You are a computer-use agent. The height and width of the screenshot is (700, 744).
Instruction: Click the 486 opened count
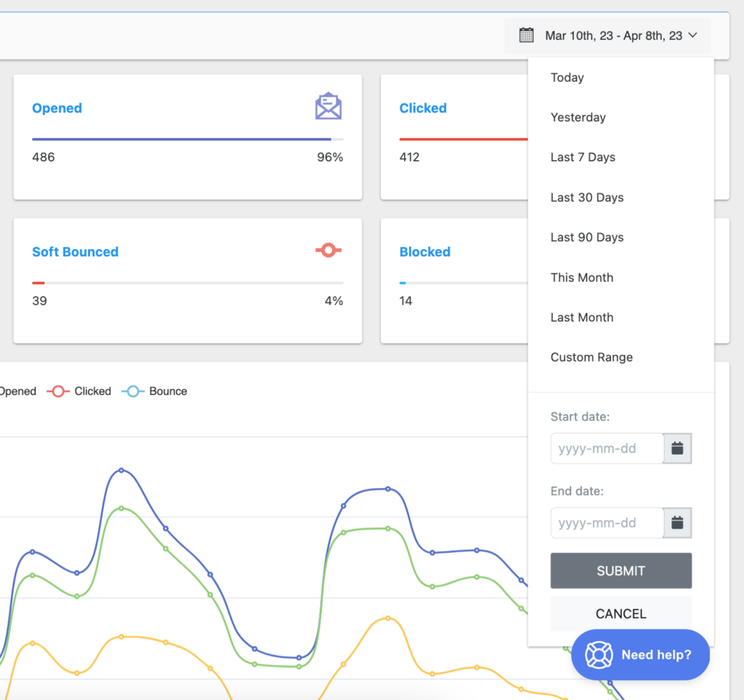[43, 157]
